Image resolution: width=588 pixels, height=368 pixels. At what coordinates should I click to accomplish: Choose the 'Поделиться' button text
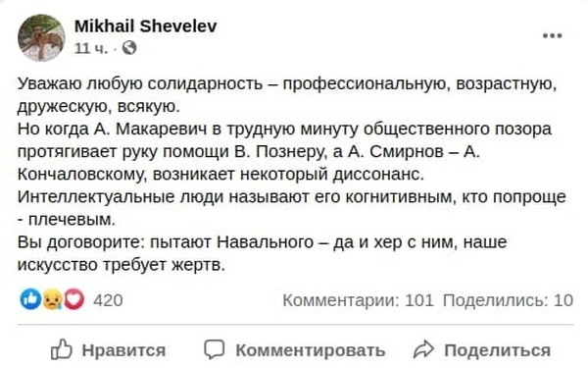pyautogui.click(x=498, y=350)
